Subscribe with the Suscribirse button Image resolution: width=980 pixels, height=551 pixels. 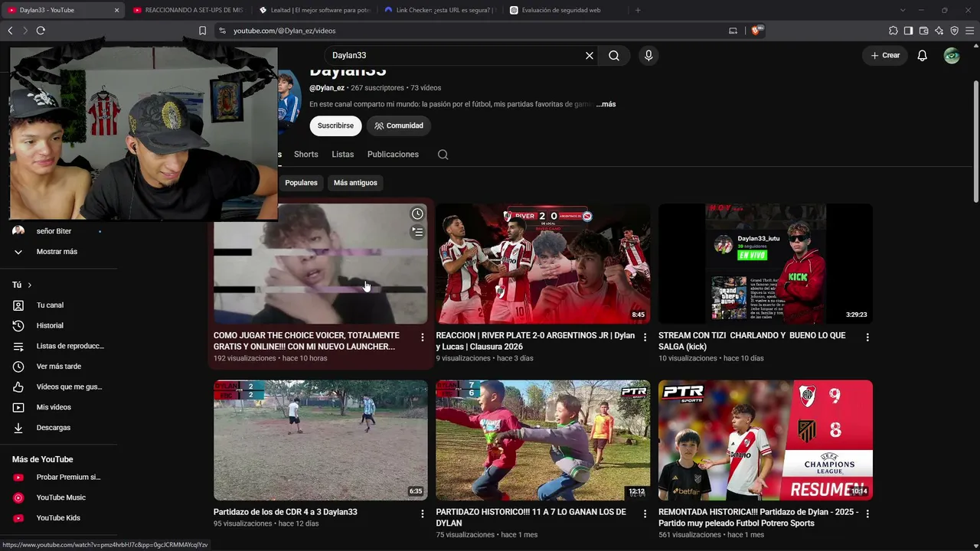(335, 126)
